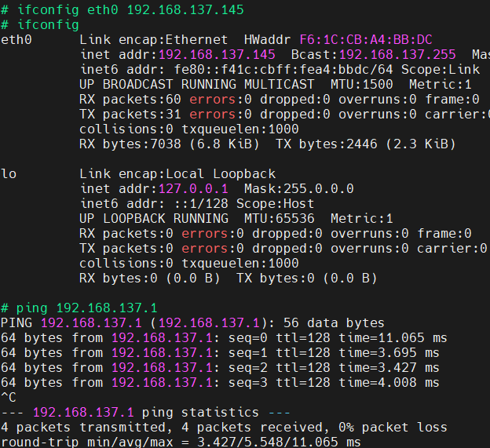Click the broadcast address 192.168.137.255
This screenshot has height=448, width=490.
pyautogui.click(x=397, y=54)
